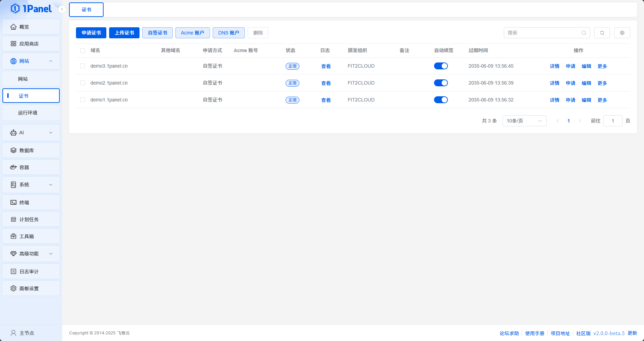The height and width of the screenshot is (341, 644).
Task: Expand the 系统 menu chevron
Action: 51,185
